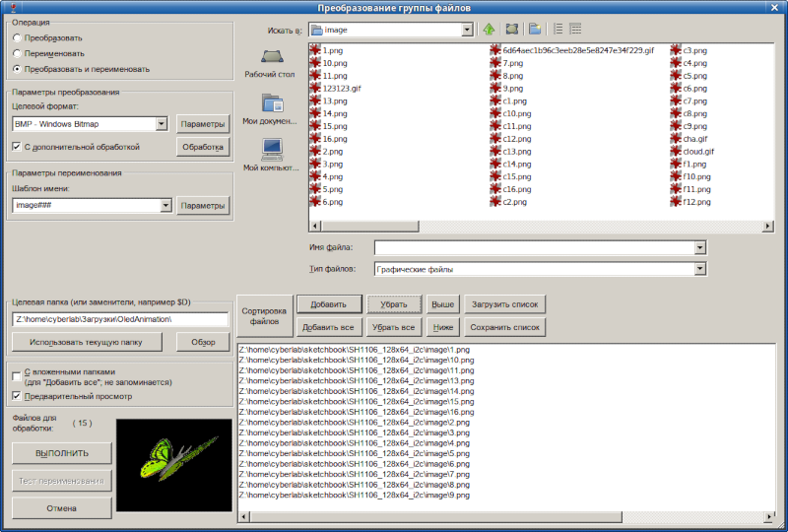788x532 pixels.
Task: Open the Искать в folder dropdown
Action: 467,30
